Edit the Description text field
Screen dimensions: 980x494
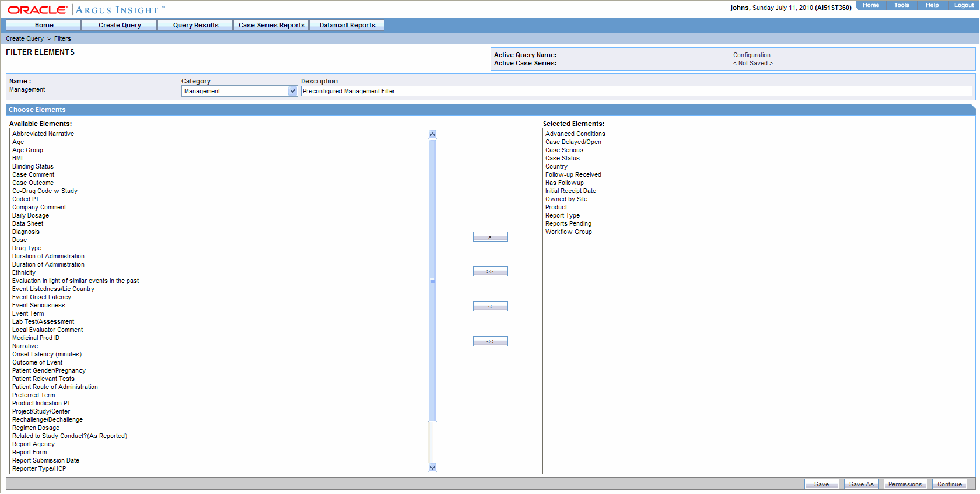tap(636, 91)
